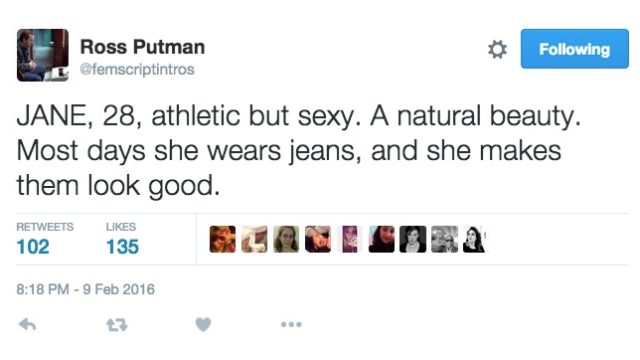The image size is (640, 360).
Task: Click the Ross Putman display name
Action: (142, 47)
